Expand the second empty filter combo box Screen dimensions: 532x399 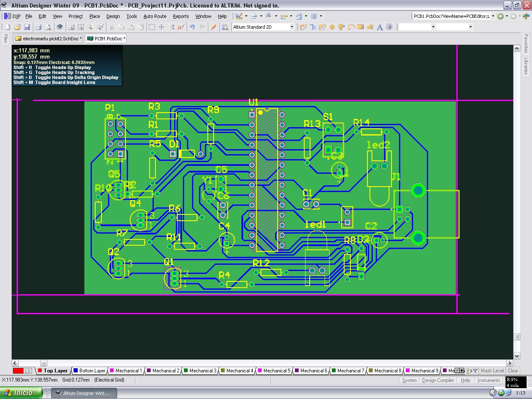pos(470,27)
